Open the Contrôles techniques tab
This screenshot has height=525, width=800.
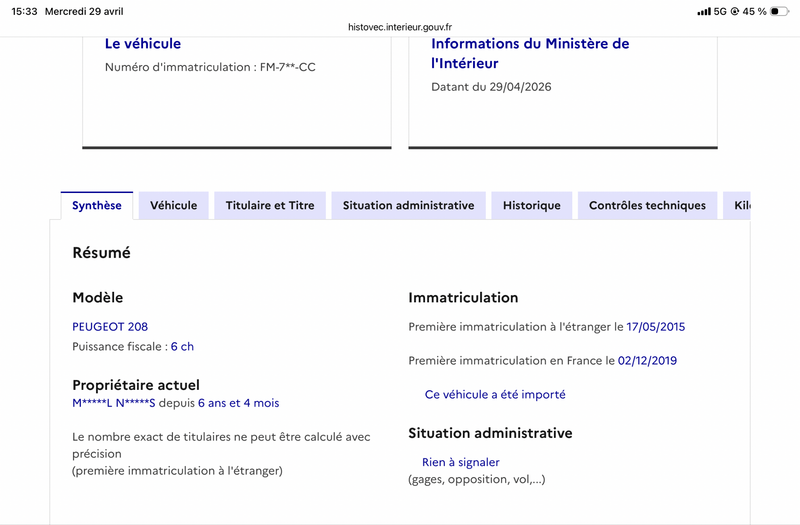click(x=647, y=206)
